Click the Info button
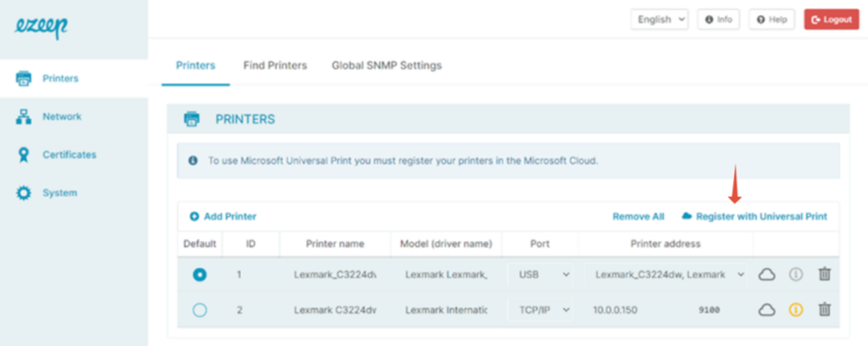868x346 pixels. pyautogui.click(x=719, y=20)
